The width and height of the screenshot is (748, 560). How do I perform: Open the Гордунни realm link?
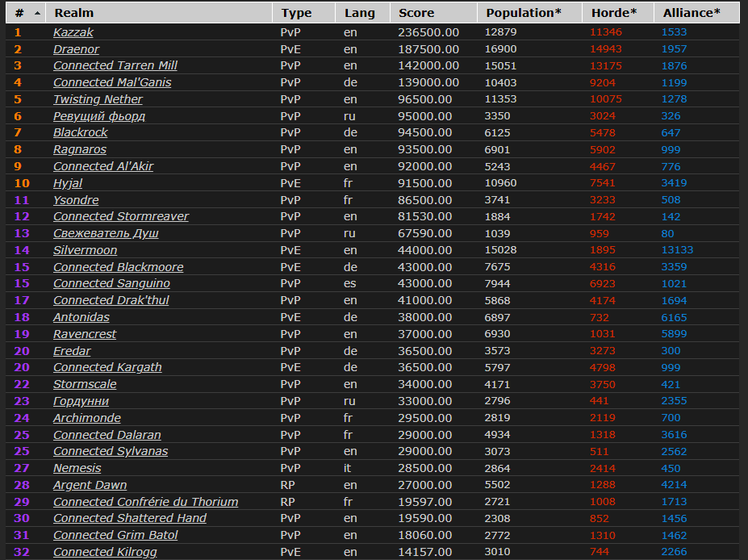click(81, 401)
